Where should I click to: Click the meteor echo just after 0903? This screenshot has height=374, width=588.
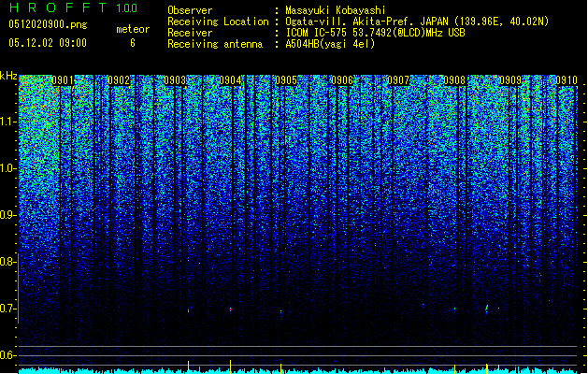pyautogui.click(x=188, y=310)
